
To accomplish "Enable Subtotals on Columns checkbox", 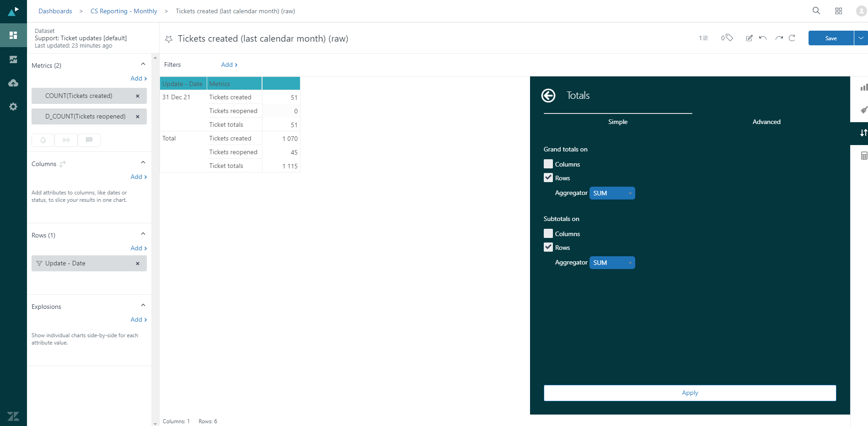I will coord(548,233).
